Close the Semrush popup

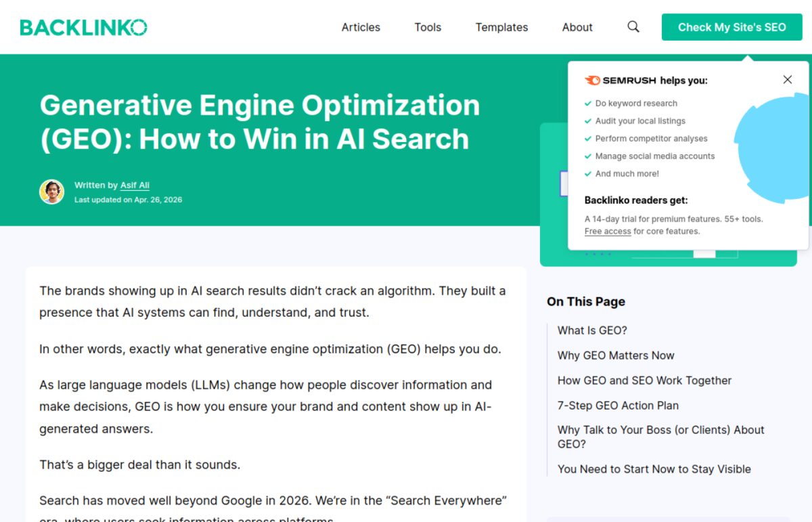click(788, 80)
